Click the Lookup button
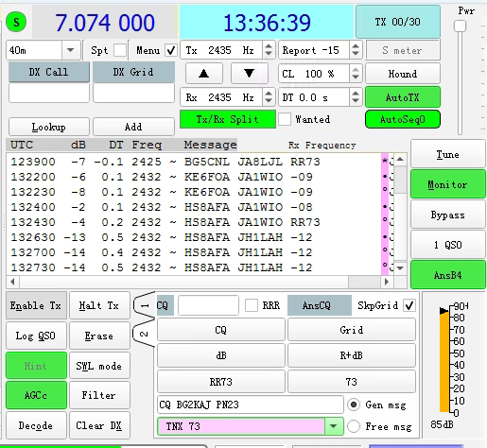Image resolution: width=487 pixels, height=448 pixels. [x=49, y=127]
